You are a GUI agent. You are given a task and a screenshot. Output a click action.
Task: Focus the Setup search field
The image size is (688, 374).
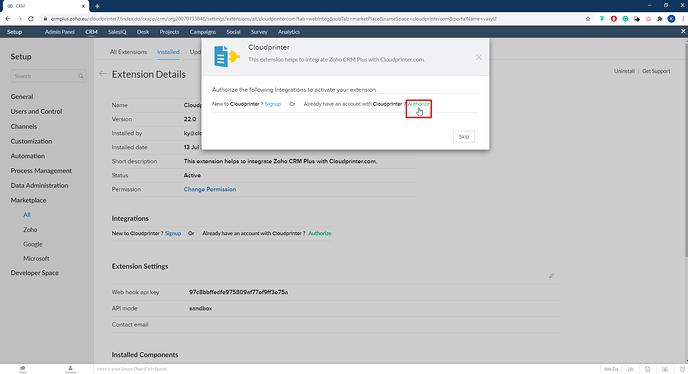click(x=48, y=76)
